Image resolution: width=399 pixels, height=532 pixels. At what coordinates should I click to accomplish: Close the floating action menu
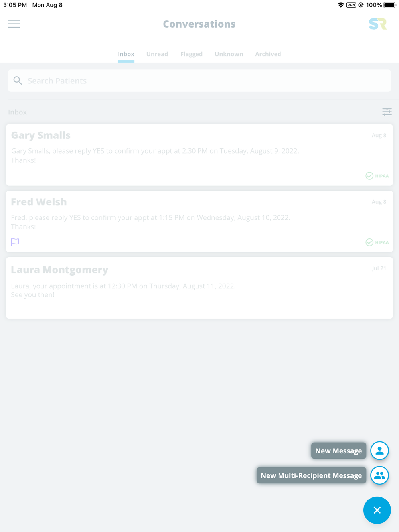pyautogui.click(x=377, y=510)
